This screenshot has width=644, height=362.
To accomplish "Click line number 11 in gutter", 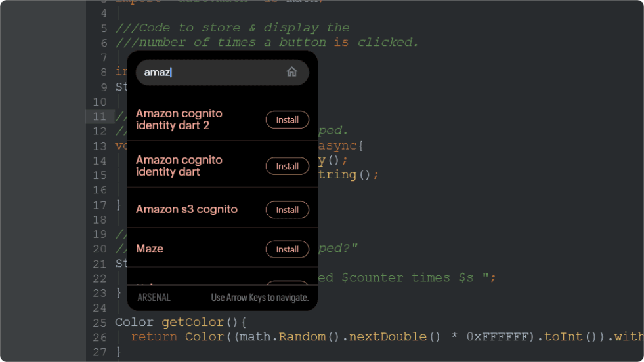I will 100,117.
